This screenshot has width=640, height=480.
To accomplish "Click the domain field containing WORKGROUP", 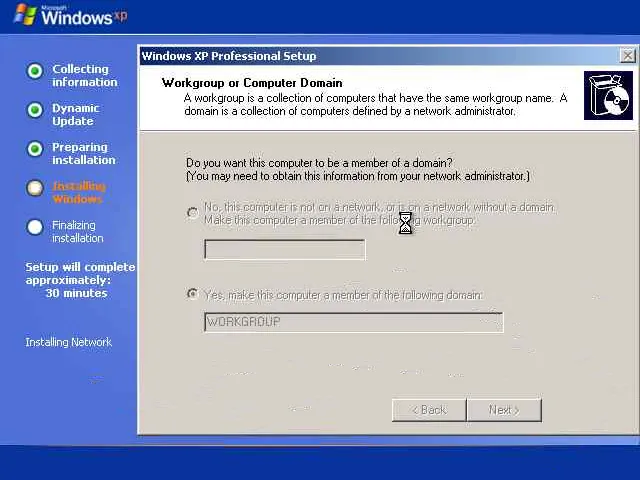I will pyautogui.click(x=353, y=322).
